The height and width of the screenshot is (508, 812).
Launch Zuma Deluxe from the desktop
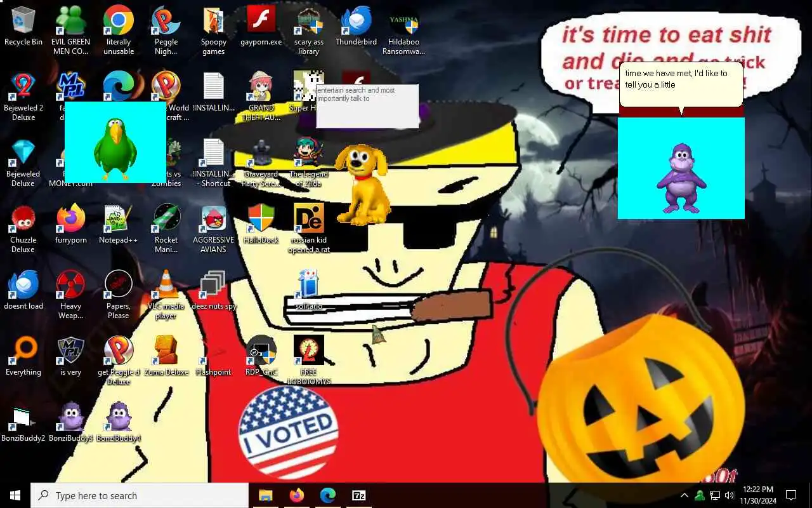166,357
